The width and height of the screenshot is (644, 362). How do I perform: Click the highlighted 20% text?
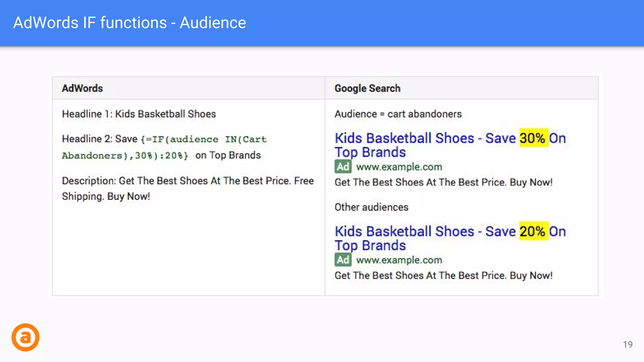coord(534,231)
